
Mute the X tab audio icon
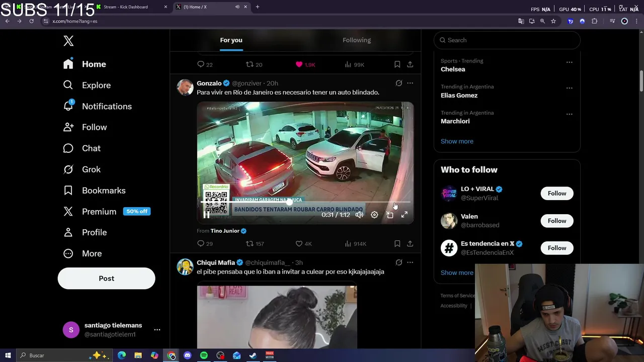237,7
